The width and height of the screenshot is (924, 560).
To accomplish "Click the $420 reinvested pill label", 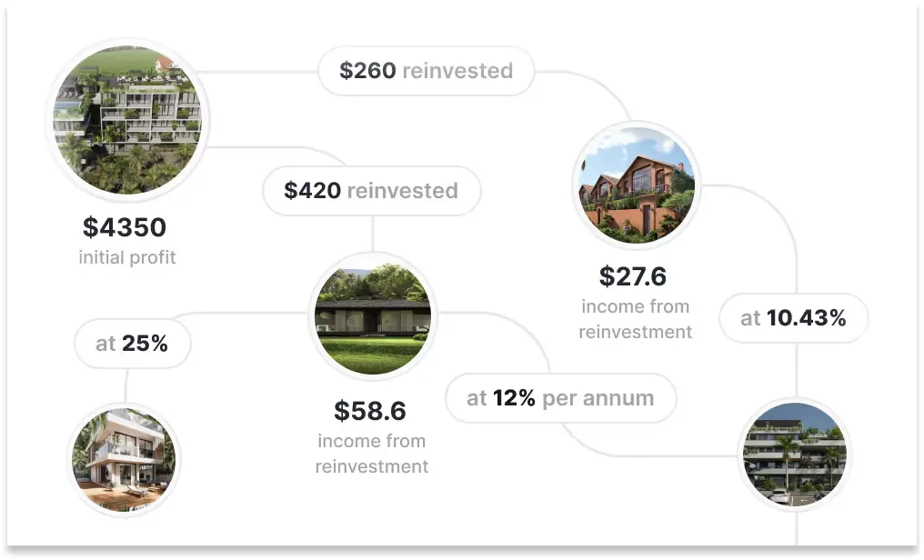I will 371,191.
